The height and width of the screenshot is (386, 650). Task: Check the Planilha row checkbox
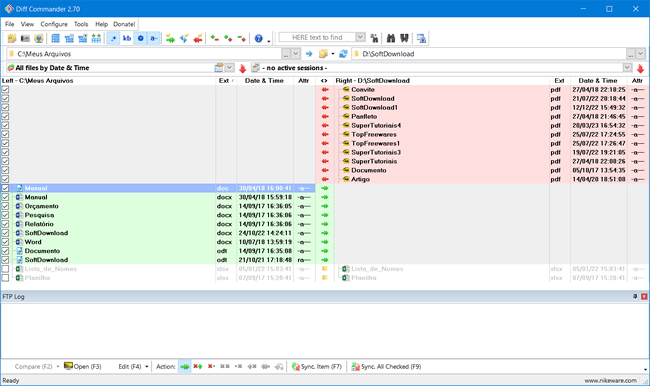(x=5, y=278)
